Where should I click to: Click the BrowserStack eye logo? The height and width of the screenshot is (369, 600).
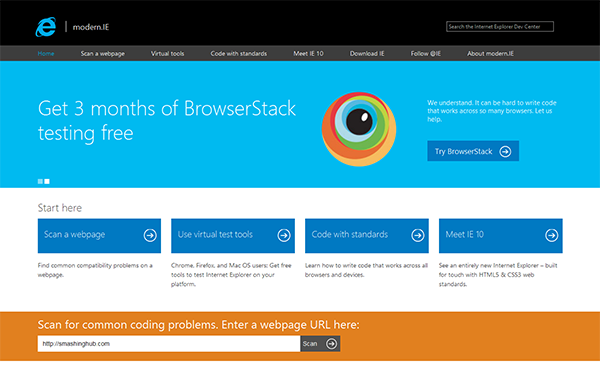click(x=359, y=129)
